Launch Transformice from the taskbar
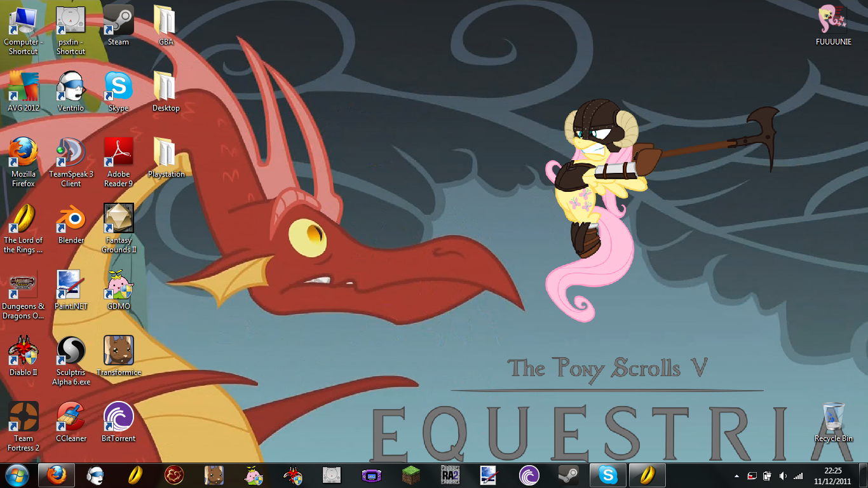The image size is (868, 488). 214,475
